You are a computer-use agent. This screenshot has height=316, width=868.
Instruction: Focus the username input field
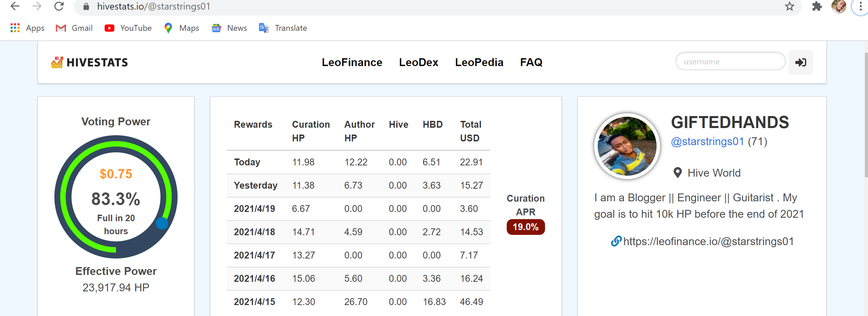[730, 61]
